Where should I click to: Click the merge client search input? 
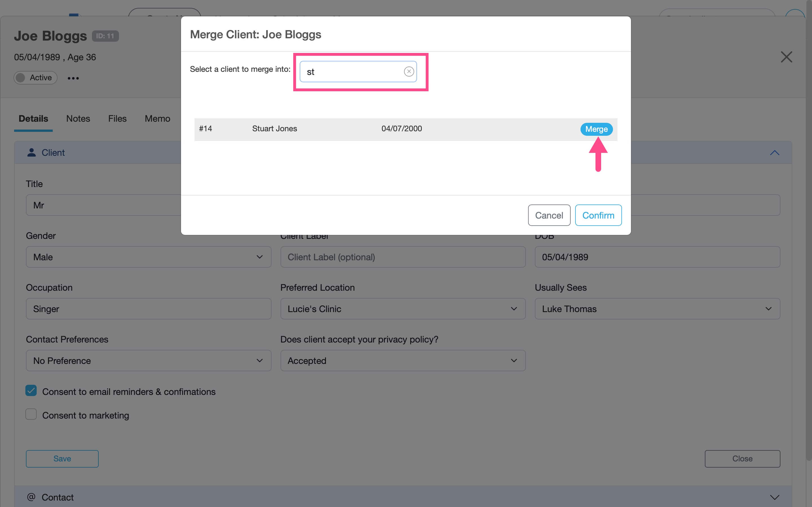(x=352, y=72)
